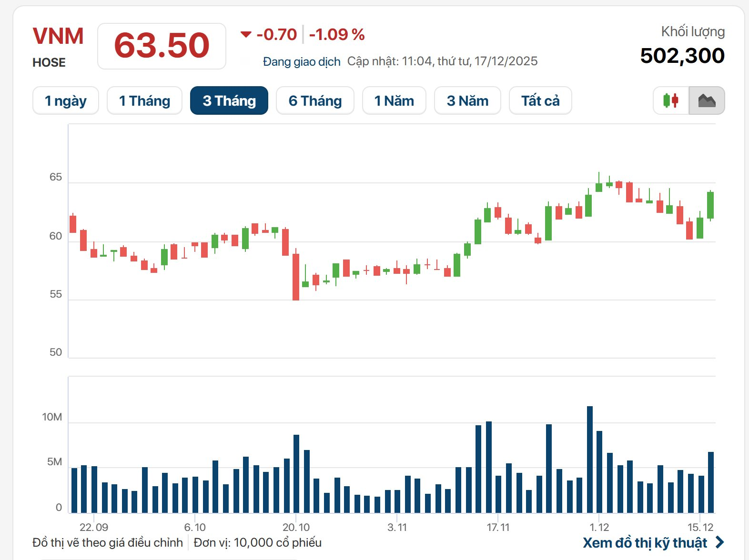Open the Xem đồ thị kỹ thuật link

pyautogui.click(x=645, y=542)
